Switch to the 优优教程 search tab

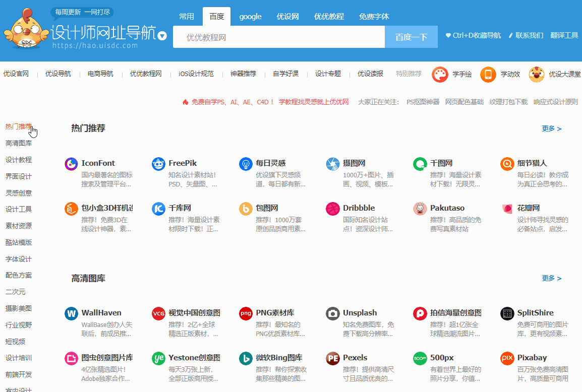(x=329, y=16)
